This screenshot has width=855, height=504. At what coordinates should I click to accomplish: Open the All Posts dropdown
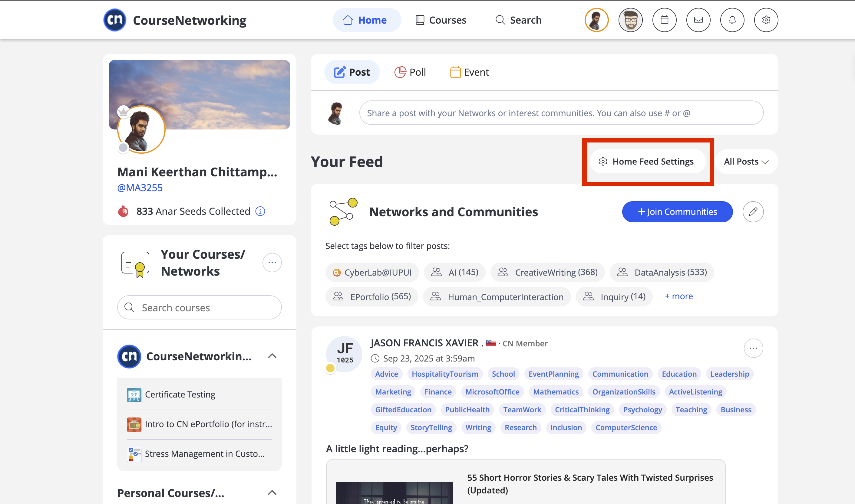coord(746,162)
